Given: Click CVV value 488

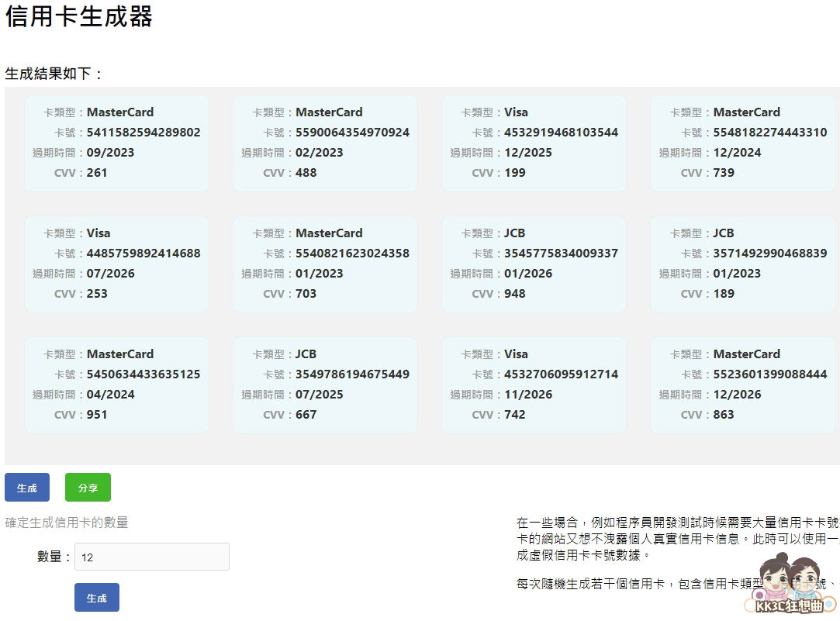Looking at the screenshot, I should pyautogui.click(x=306, y=173).
